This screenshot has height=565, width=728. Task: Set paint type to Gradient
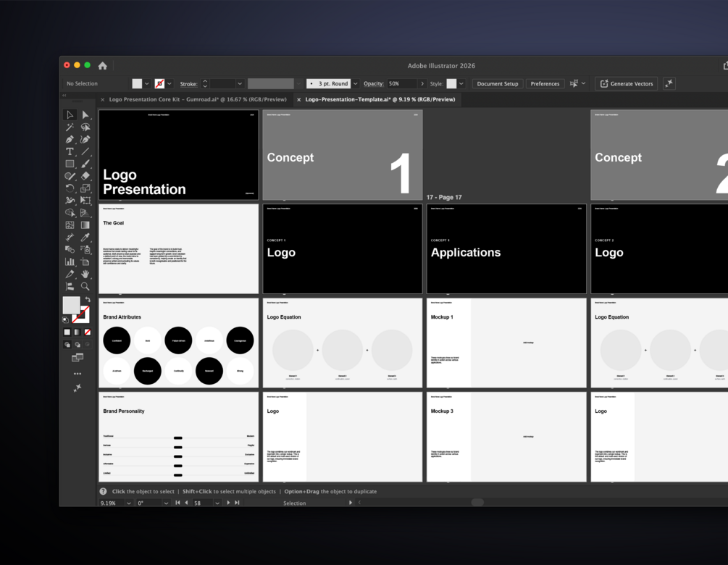(78, 332)
